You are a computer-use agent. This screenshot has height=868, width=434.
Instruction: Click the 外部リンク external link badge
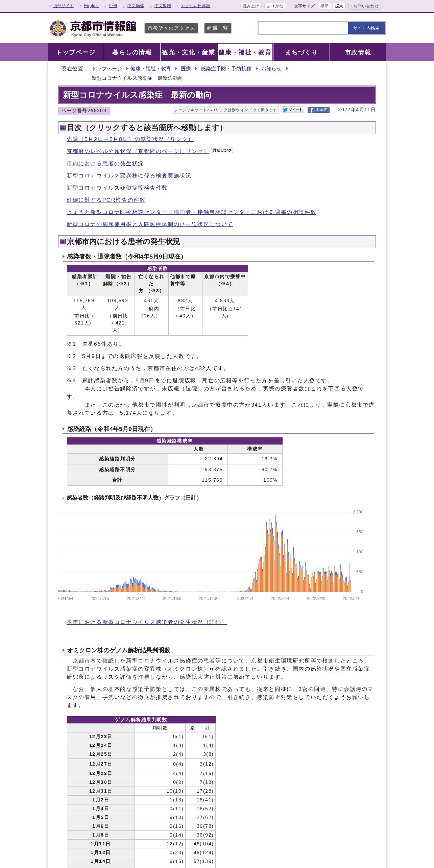tap(222, 150)
